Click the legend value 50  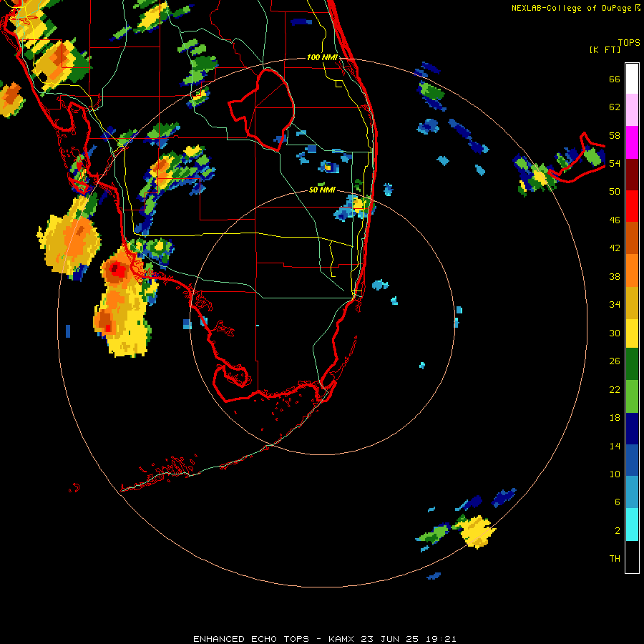615,192
